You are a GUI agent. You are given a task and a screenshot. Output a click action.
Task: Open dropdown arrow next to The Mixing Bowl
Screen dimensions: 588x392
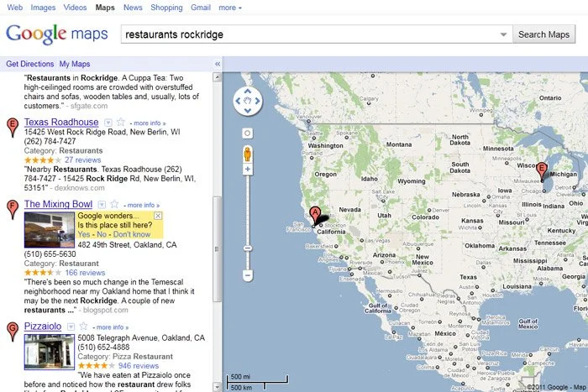click(x=102, y=205)
